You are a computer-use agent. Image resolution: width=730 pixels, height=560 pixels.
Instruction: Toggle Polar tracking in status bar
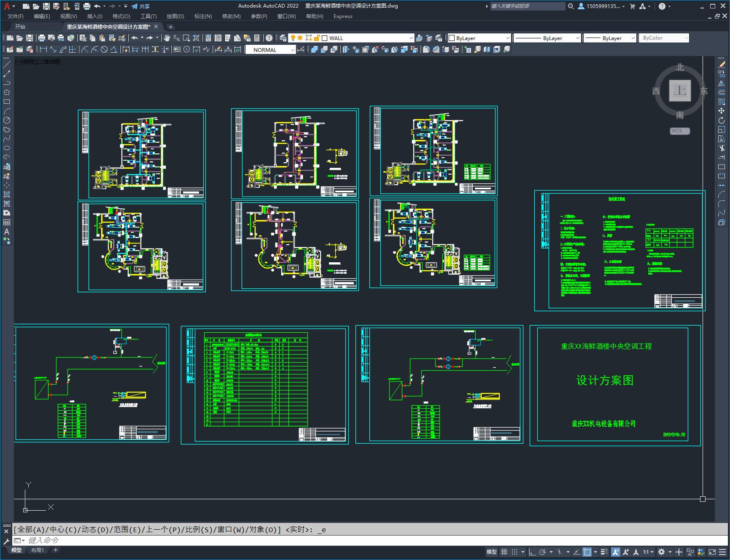pyautogui.click(x=542, y=552)
